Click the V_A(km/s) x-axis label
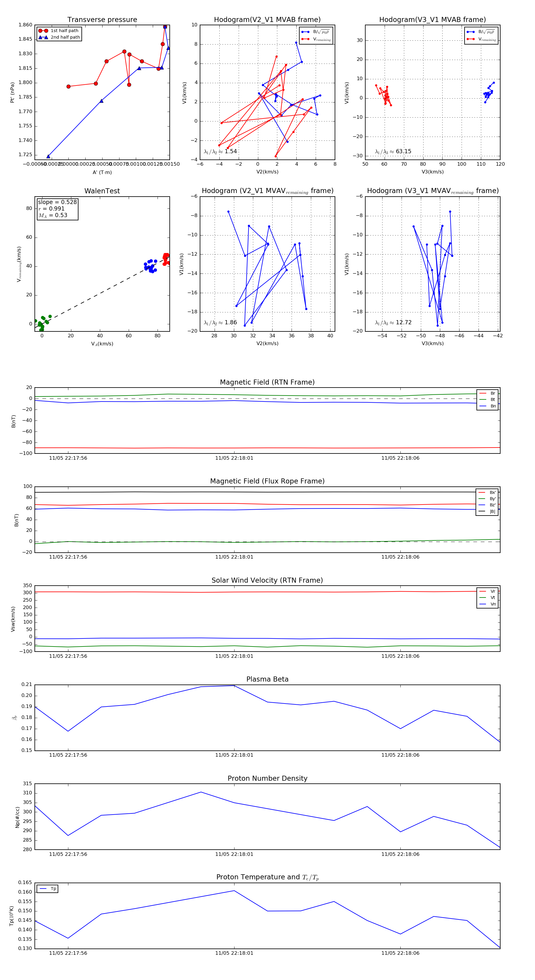The width and height of the screenshot is (535, 980). (102, 344)
